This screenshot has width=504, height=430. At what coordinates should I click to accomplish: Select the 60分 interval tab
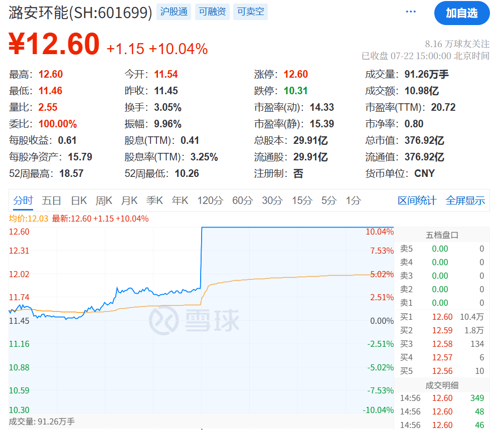tap(243, 200)
